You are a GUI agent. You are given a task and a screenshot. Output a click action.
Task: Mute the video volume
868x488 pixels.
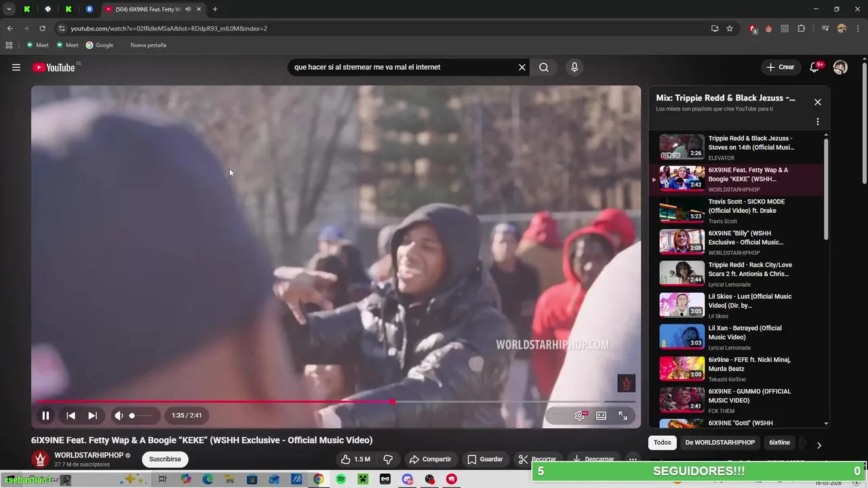tap(119, 415)
